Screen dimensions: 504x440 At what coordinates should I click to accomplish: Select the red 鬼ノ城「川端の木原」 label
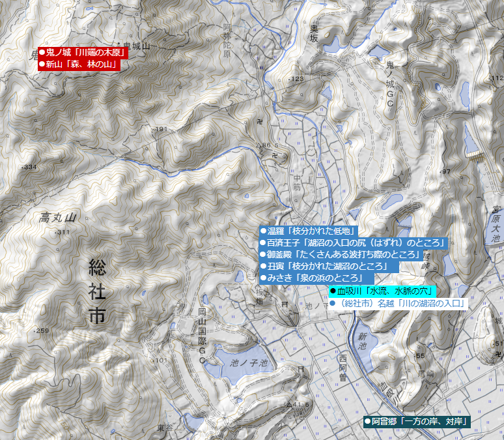[82, 52]
